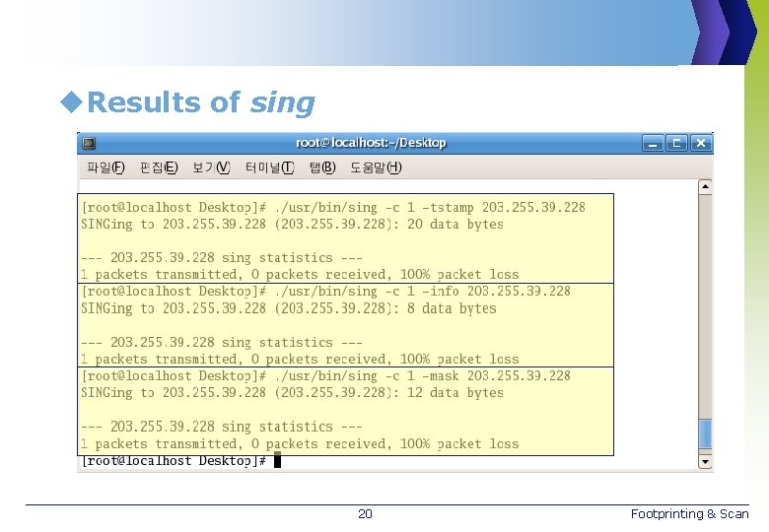Click the terminal cursor at the last prompt
Screen dimensions: 769x532
tap(277, 460)
